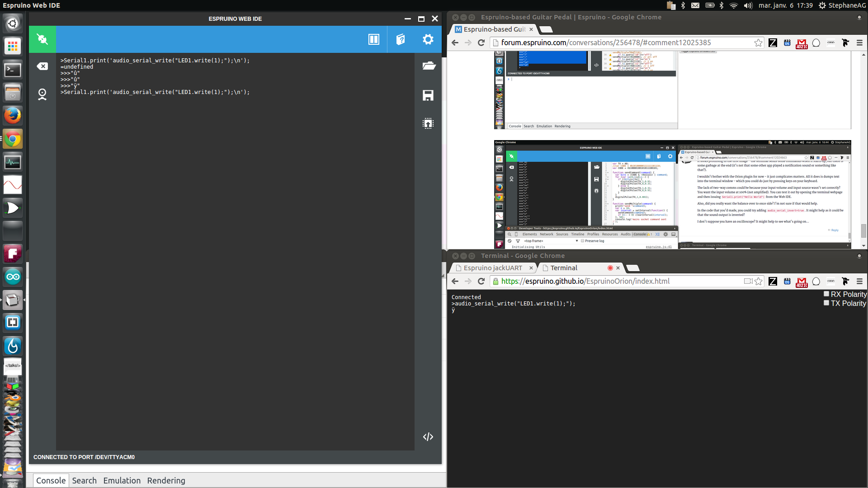Click the camera icon in Terminal address bar

coord(748,281)
